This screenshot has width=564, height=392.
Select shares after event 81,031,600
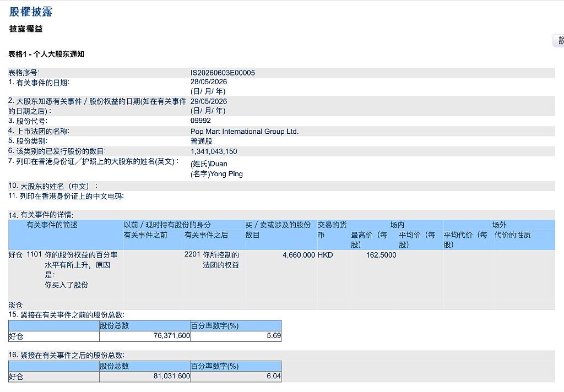(x=172, y=376)
